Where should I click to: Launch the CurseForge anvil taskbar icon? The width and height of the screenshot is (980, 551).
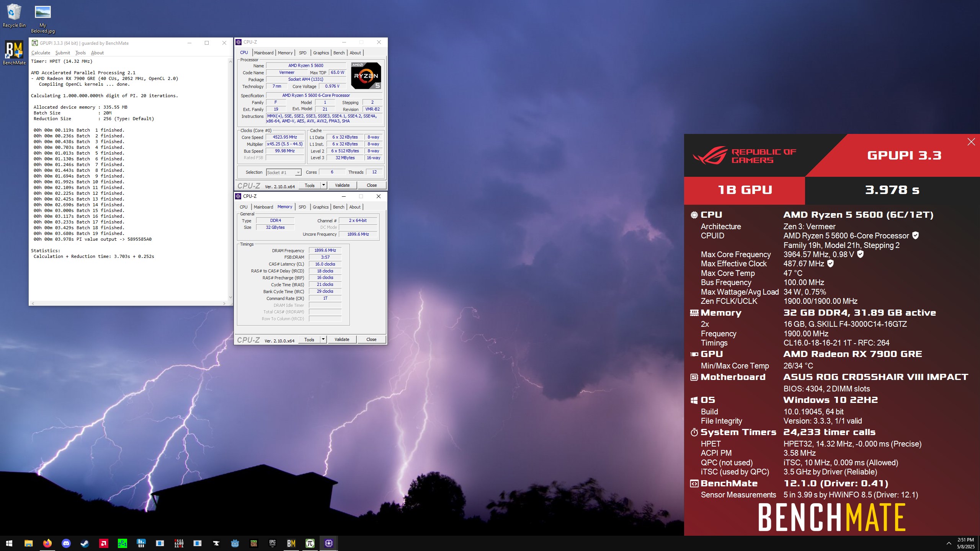click(x=216, y=543)
